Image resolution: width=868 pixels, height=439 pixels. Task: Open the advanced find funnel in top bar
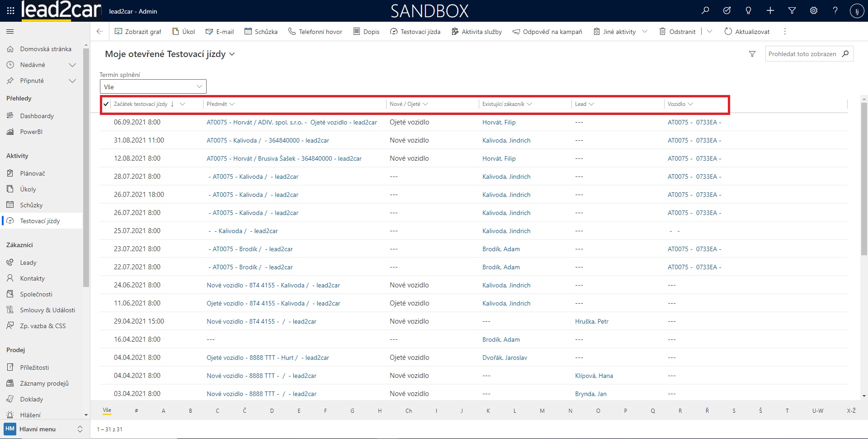[x=792, y=11]
